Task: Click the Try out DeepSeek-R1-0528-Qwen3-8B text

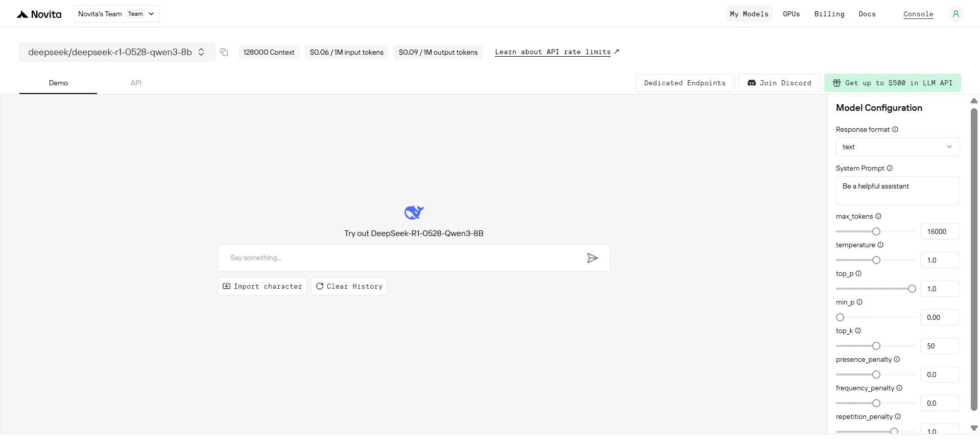Action: (x=414, y=233)
